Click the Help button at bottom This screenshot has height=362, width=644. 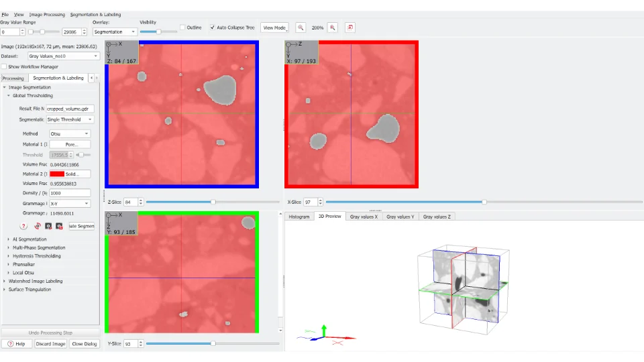[16, 344]
